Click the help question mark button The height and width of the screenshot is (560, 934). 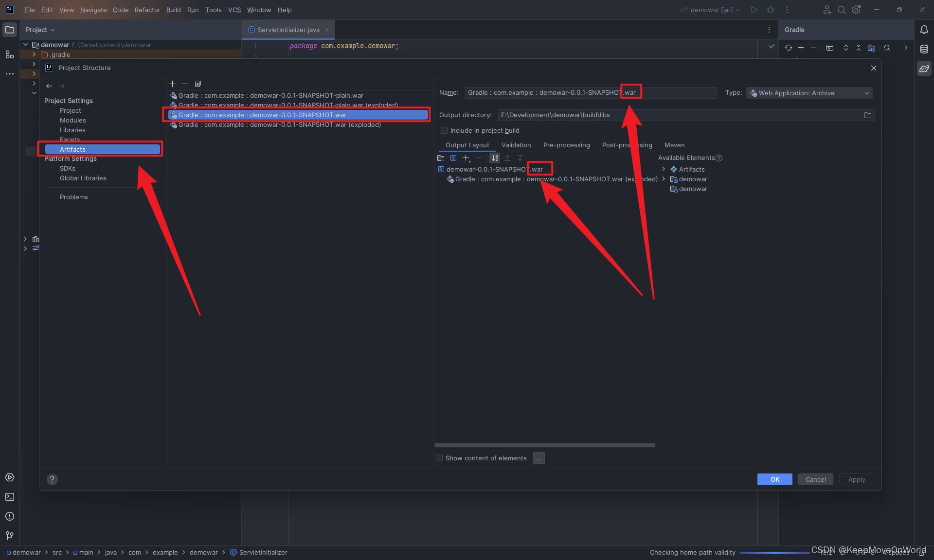pyautogui.click(x=52, y=479)
